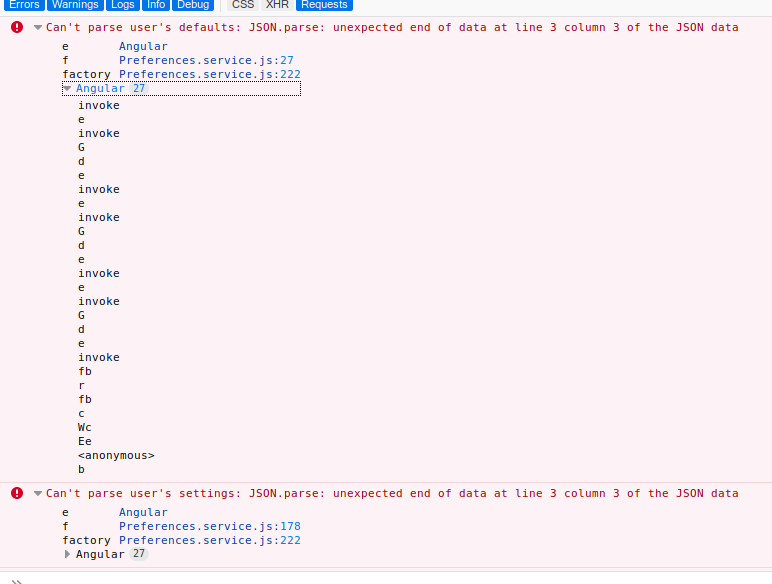772x584 pixels.
Task: Toggle the Errors filter
Action: pyautogui.click(x=24, y=5)
